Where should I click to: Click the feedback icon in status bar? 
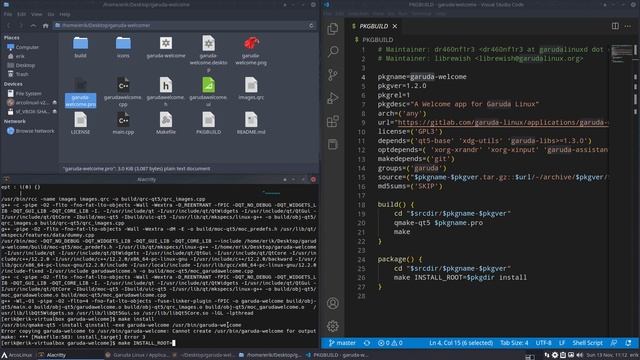pos(613,343)
